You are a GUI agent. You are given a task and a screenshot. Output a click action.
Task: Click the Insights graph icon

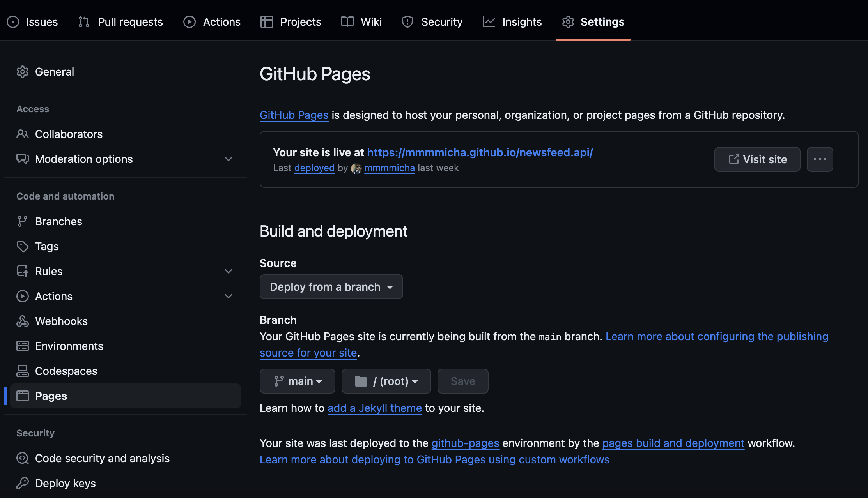pos(489,22)
